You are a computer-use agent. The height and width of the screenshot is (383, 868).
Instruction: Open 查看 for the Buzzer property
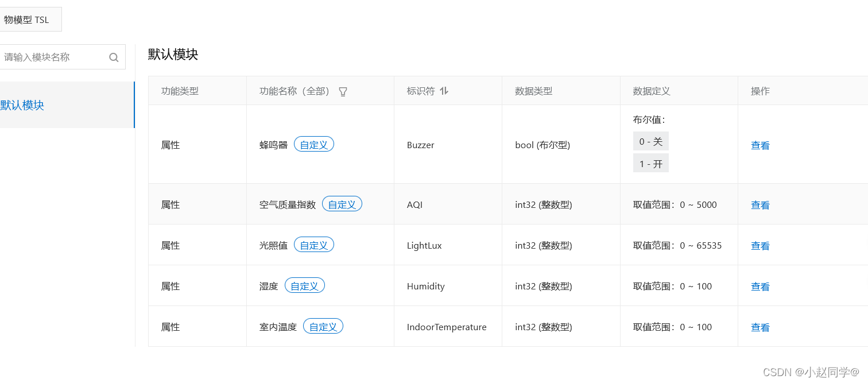tap(759, 145)
